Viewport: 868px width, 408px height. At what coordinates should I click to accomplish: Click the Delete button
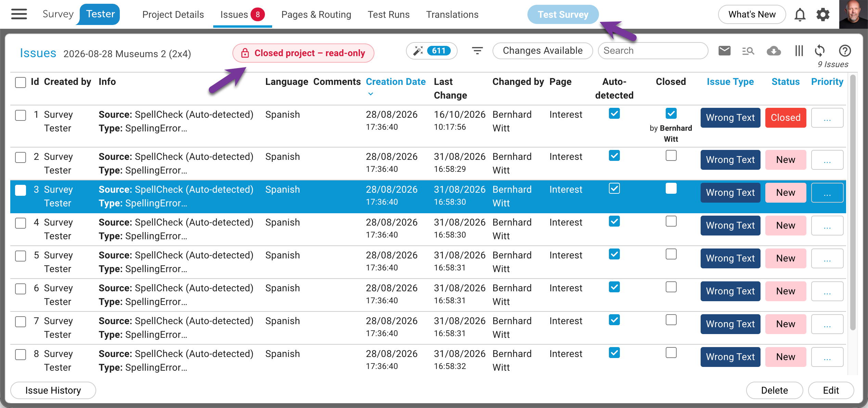(x=775, y=391)
